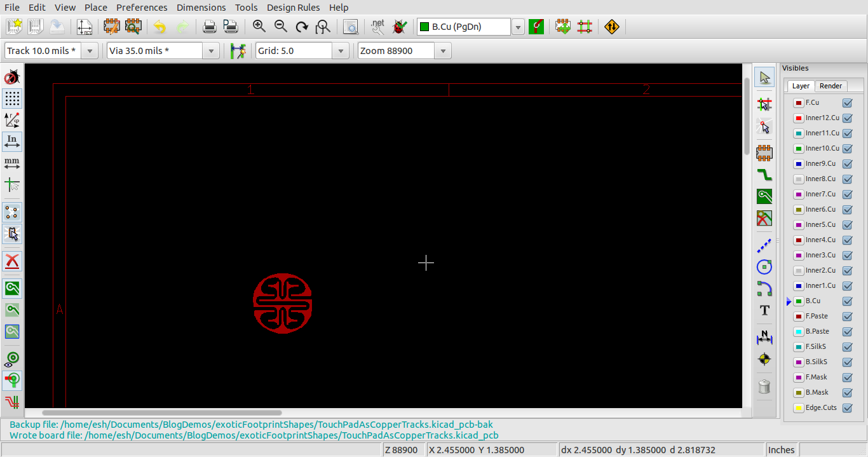Expand the Grid size dropdown
868x457 pixels.
341,50
